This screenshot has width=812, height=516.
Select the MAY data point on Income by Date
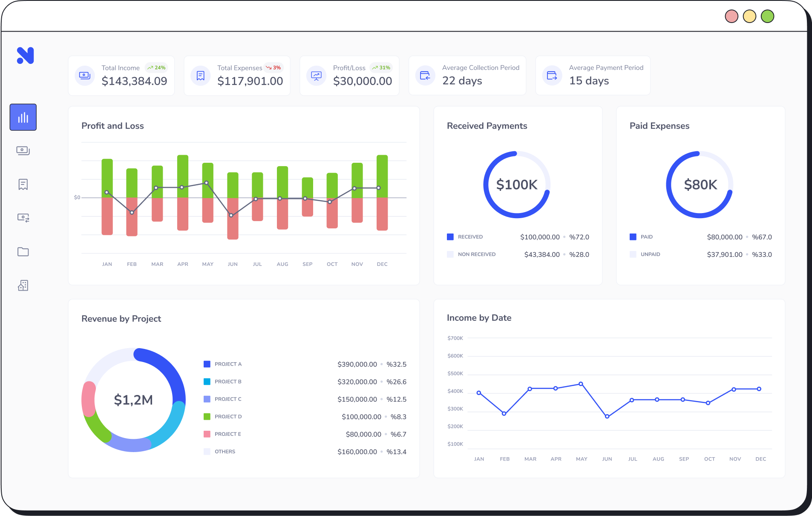point(582,383)
